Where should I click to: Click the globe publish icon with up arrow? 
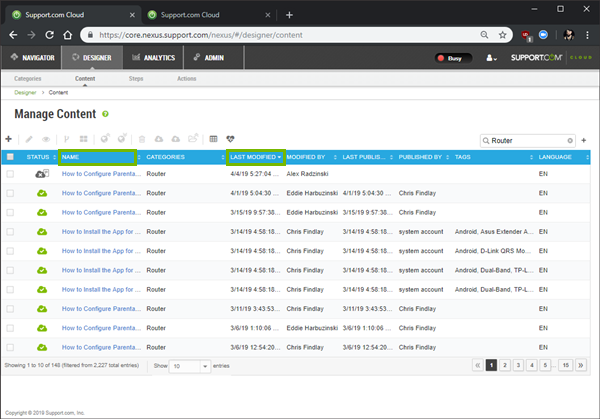point(105,138)
